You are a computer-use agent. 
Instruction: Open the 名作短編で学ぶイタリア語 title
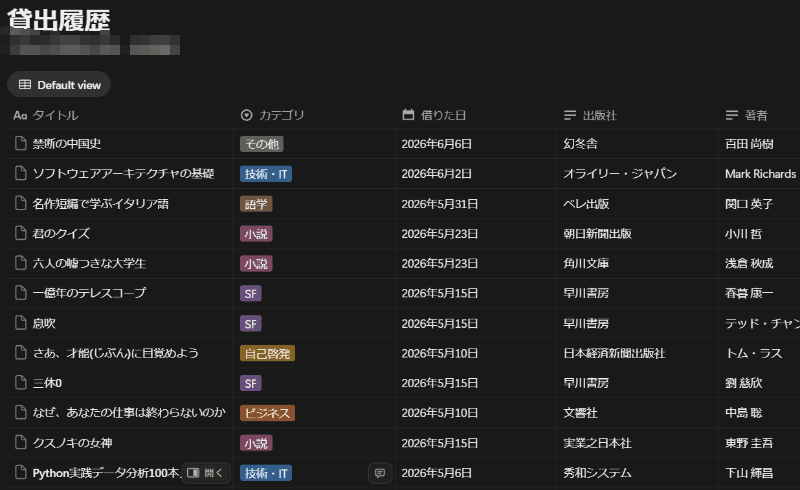(x=101, y=204)
